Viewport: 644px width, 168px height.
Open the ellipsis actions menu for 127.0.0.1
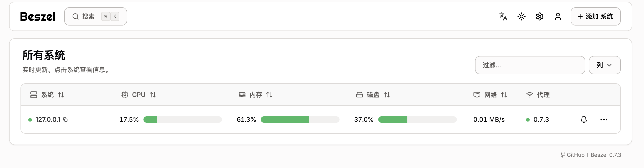click(604, 120)
